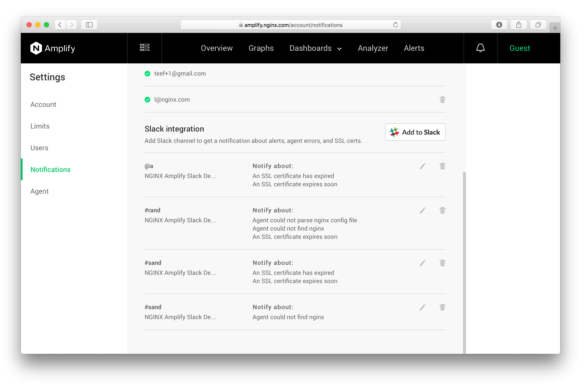Image resolution: width=588 pixels, height=386 pixels.
Task: Expand the Dashboards dropdown menu
Action: [315, 48]
